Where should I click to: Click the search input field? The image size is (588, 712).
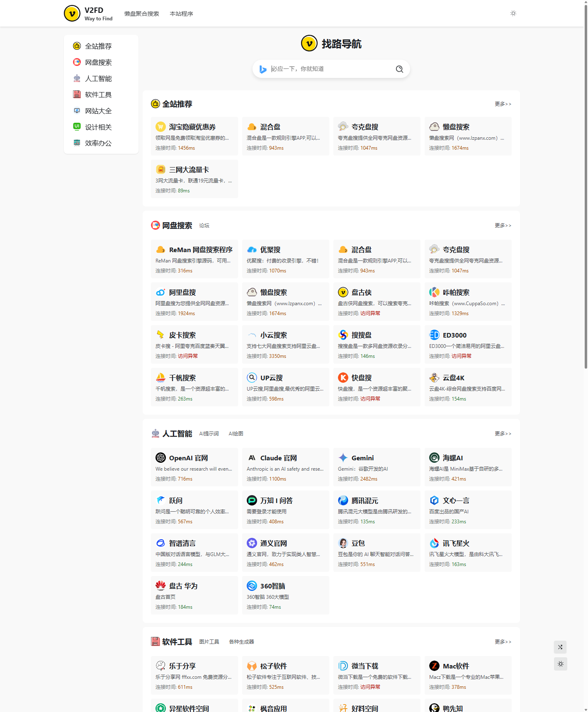(330, 69)
